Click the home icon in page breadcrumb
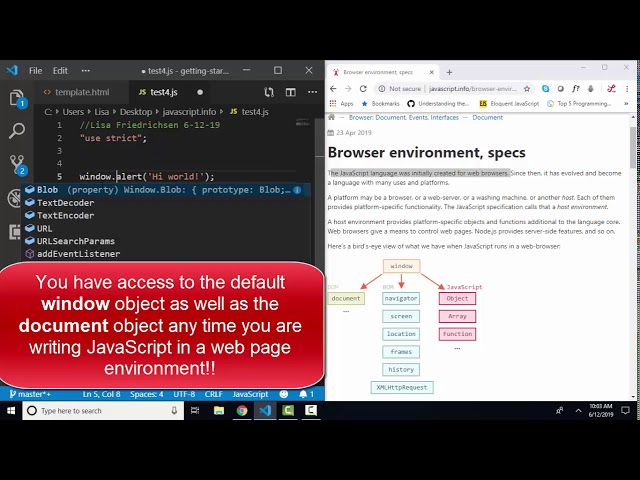Viewport: 640px width, 480px height. [331, 118]
